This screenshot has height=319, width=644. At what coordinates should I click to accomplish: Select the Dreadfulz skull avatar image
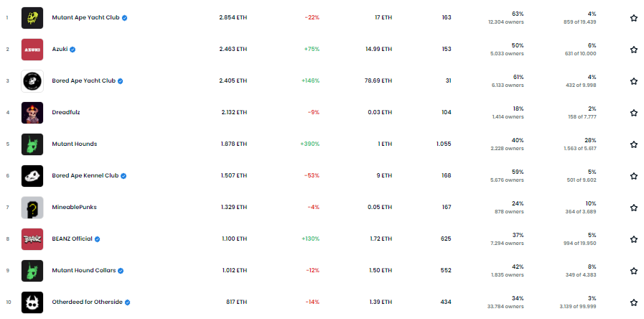point(32,113)
